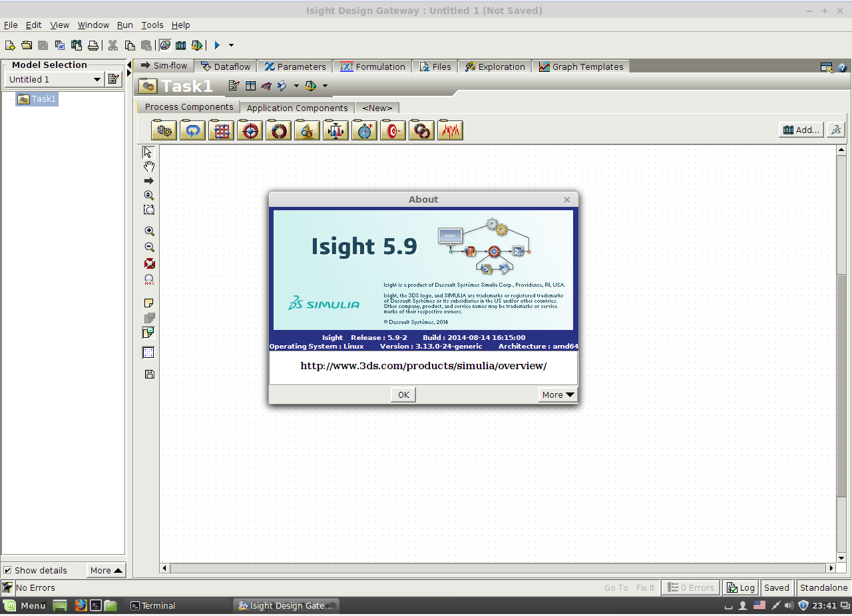This screenshot has width=852, height=616.
Task: Switch to the Graph Templates tab
Action: [582, 67]
